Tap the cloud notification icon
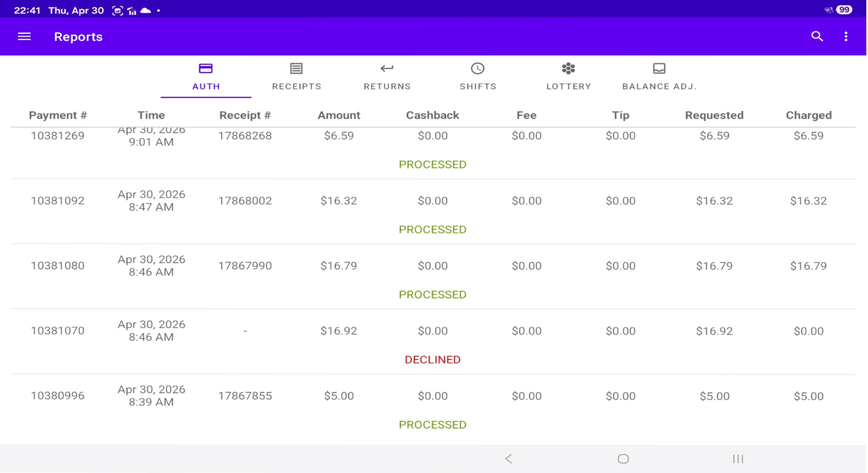 tap(146, 10)
